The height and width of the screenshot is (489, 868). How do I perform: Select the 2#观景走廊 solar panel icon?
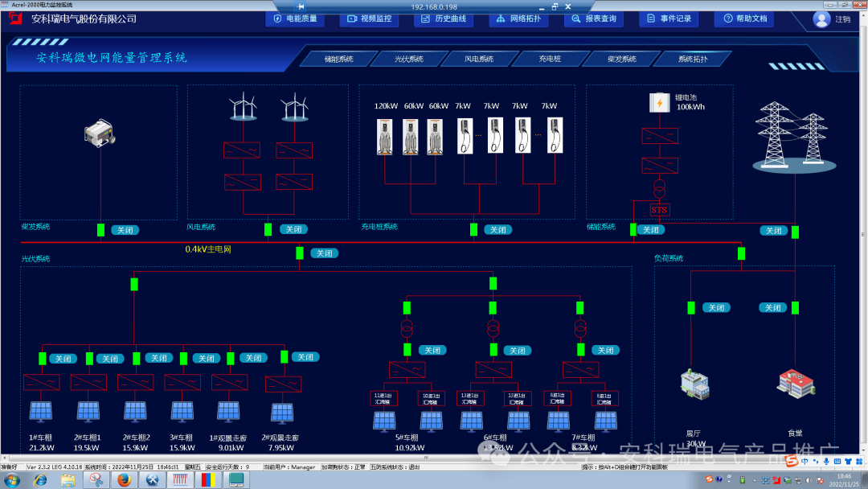[282, 414]
